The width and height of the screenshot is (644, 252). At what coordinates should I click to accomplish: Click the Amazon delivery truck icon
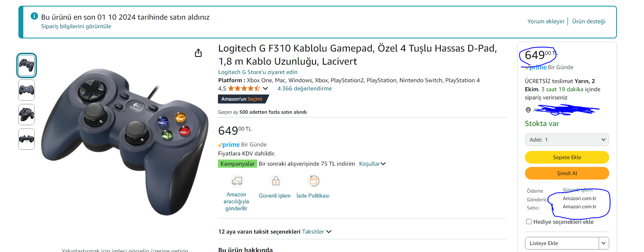click(x=237, y=181)
